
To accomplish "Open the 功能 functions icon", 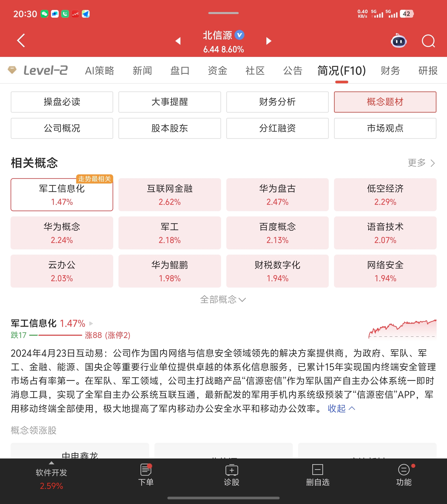I will coord(404,469).
